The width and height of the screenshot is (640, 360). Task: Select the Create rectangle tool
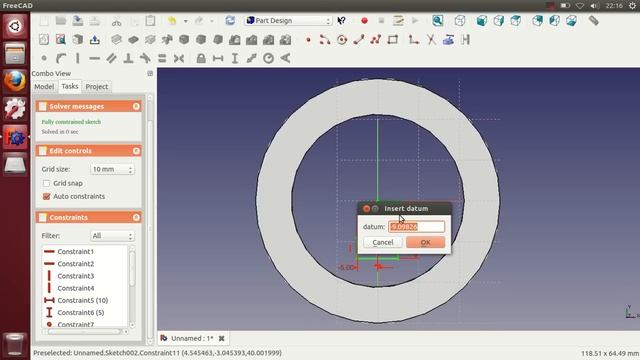click(x=393, y=40)
